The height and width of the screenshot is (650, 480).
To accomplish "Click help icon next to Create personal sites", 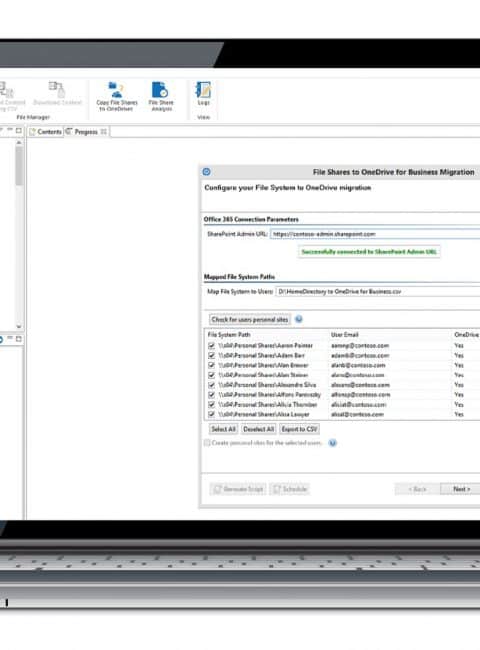I will [x=332, y=443].
